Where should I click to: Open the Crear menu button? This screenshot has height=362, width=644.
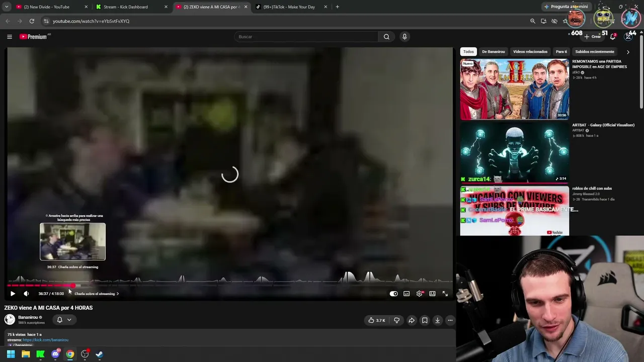593,37
